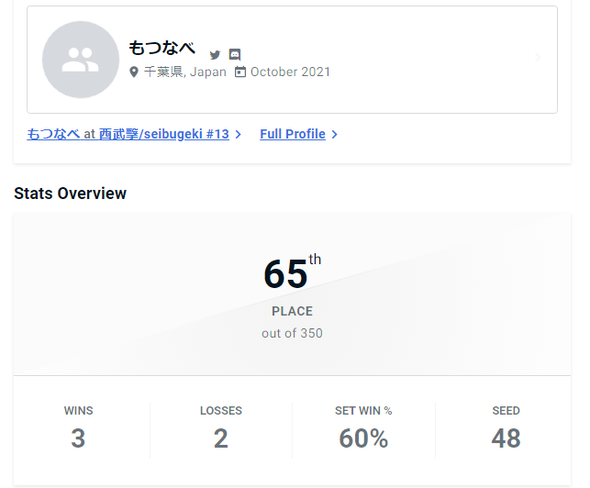590x488 pixels.
Task: Click the location pin icon
Action: pyautogui.click(x=134, y=72)
